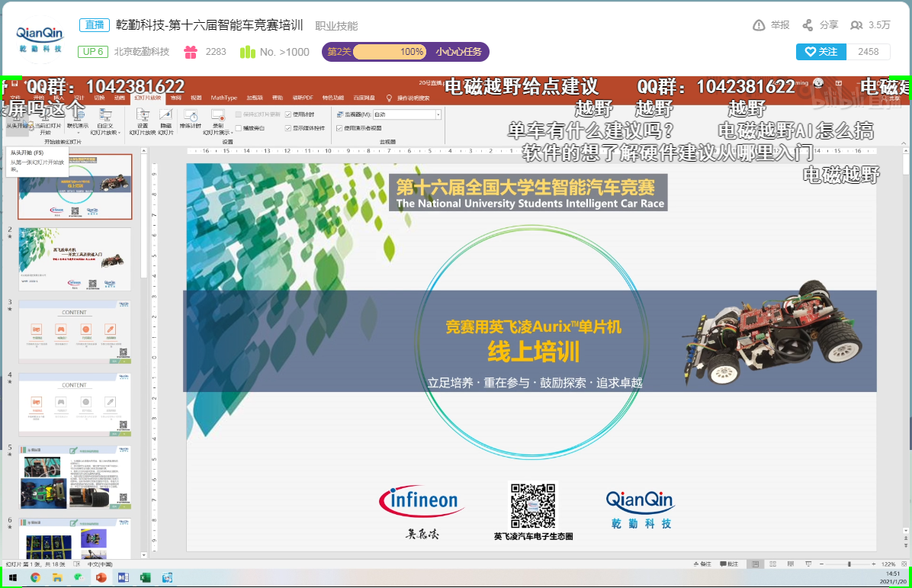Click the 直播 live badge
912x588 pixels.
(95, 25)
